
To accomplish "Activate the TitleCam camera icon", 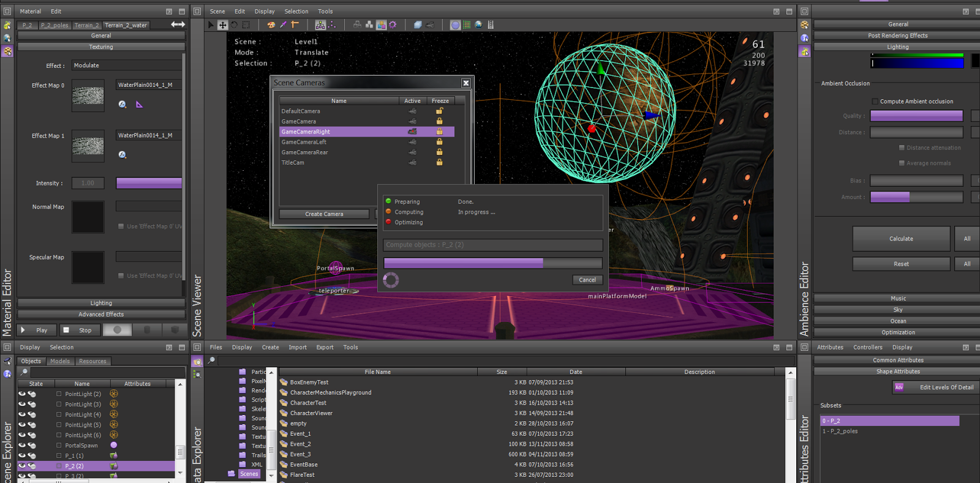I will 412,163.
